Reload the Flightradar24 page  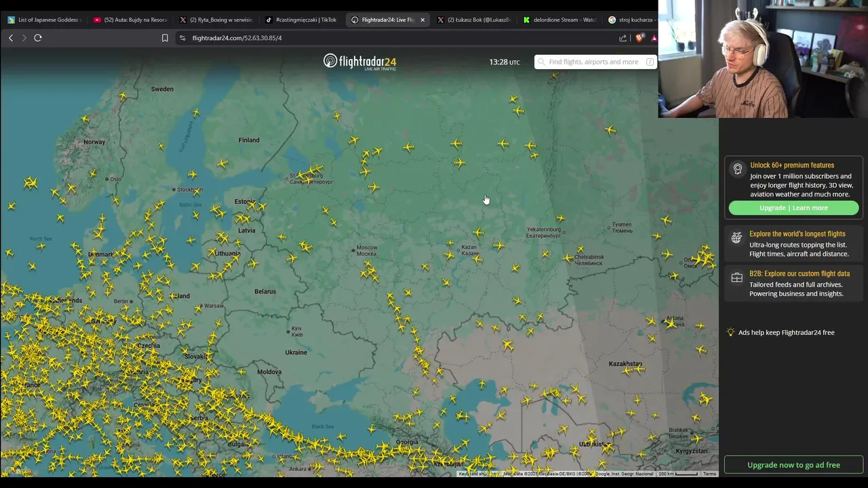pyautogui.click(x=38, y=38)
